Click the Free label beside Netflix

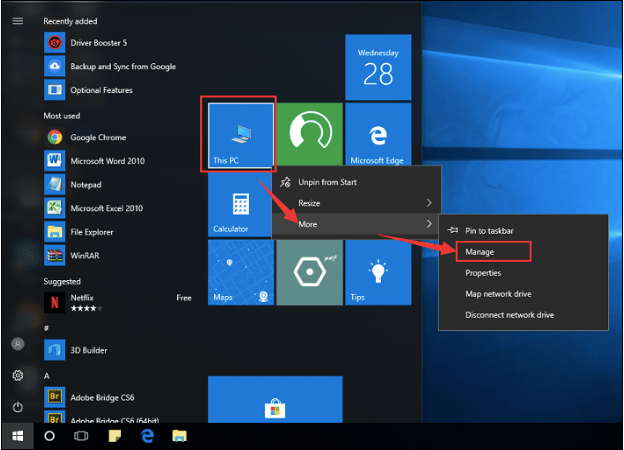pos(184,298)
